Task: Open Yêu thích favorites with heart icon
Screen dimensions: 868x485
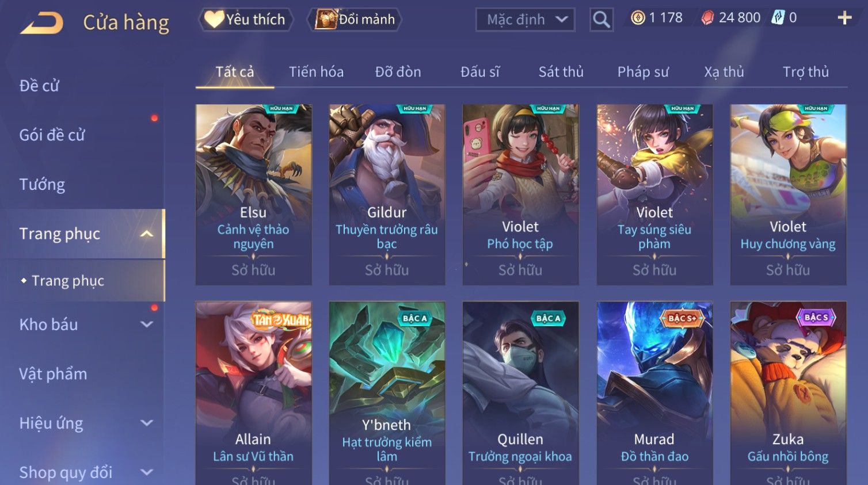Action: pos(246,20)
